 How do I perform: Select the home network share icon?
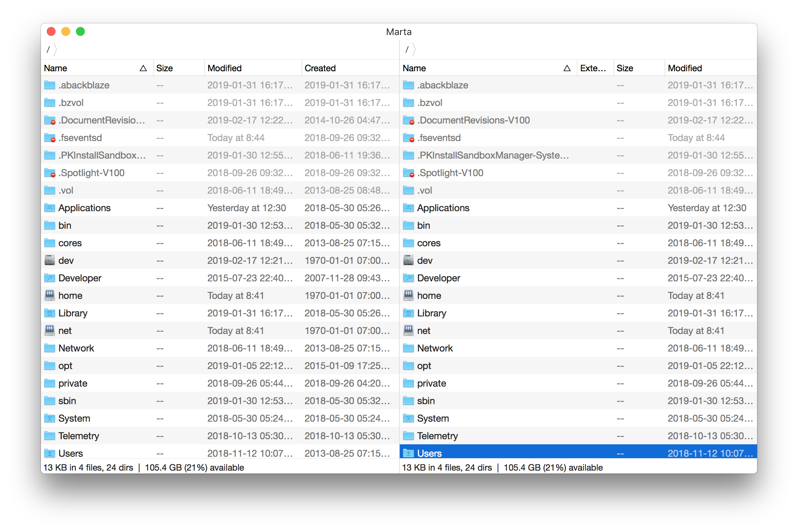click(x=50, y=295)
